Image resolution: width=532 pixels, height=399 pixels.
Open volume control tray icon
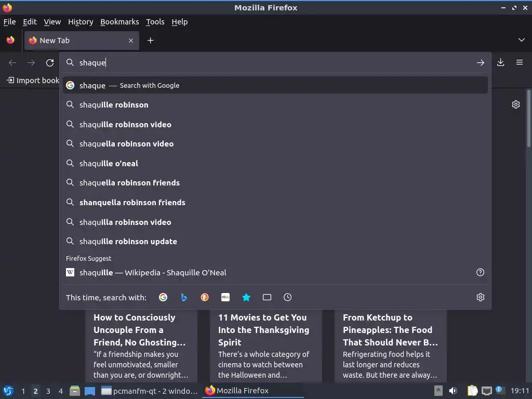pos(453,391)
